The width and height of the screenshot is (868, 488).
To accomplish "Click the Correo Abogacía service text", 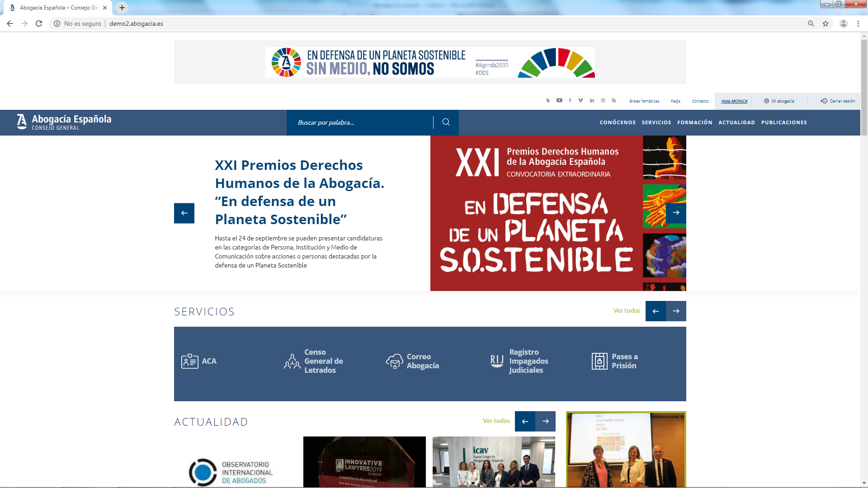I will [x=423, y=361].
